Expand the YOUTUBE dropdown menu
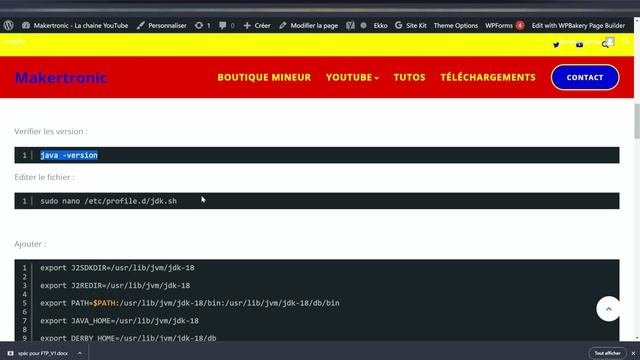The height and width of the screenshot is (360, 640). (352, 77)
